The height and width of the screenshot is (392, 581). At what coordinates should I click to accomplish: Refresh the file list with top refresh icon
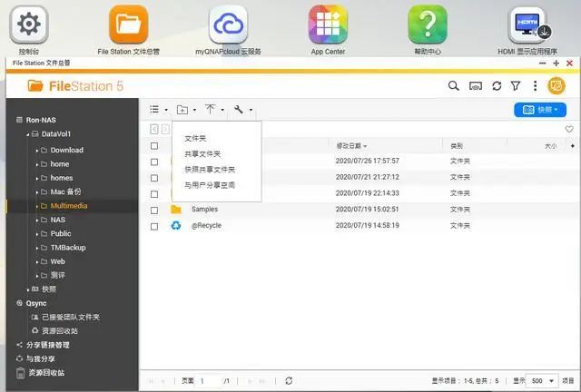tap(497, 86)
